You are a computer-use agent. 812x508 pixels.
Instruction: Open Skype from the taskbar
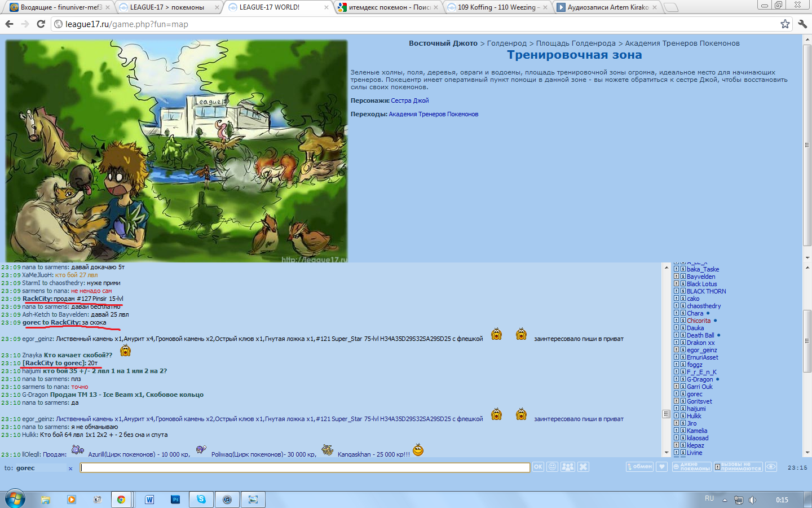pos(201,500)
